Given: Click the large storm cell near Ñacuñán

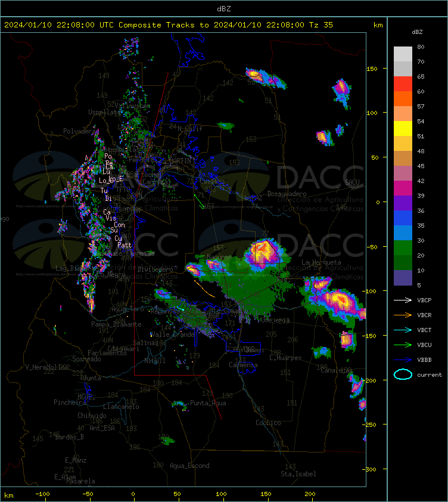Looking at the screenshot, I should coord(263,252).
